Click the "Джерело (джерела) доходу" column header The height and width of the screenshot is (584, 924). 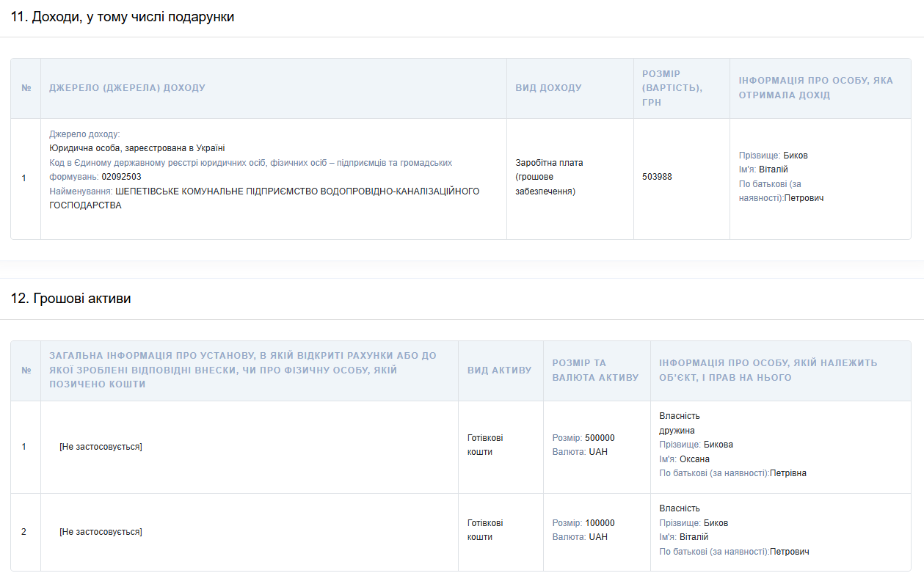pyautogui.click(x=127, y=88)
